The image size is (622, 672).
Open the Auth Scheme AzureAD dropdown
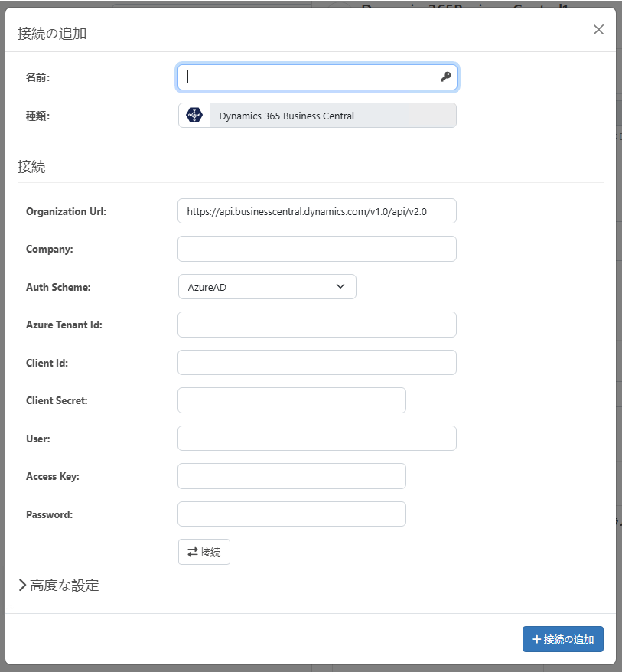(267, 287)
